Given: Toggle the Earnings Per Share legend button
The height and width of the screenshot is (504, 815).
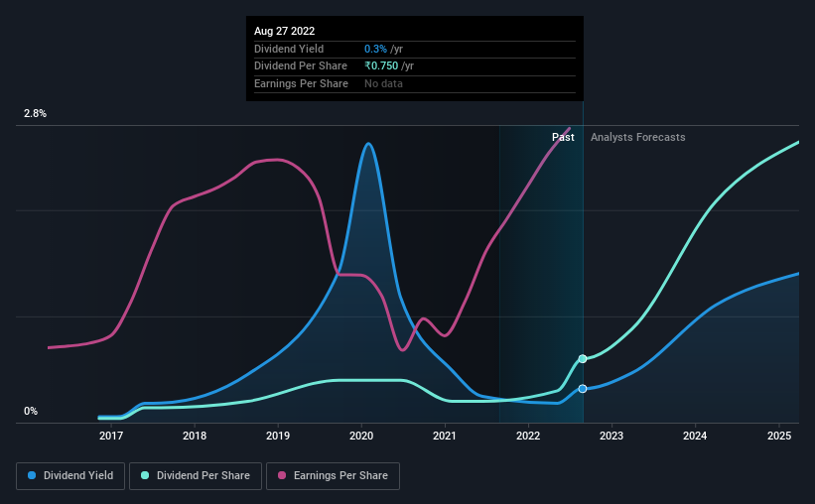Looking at the screenshot, I should click(333, 476).
